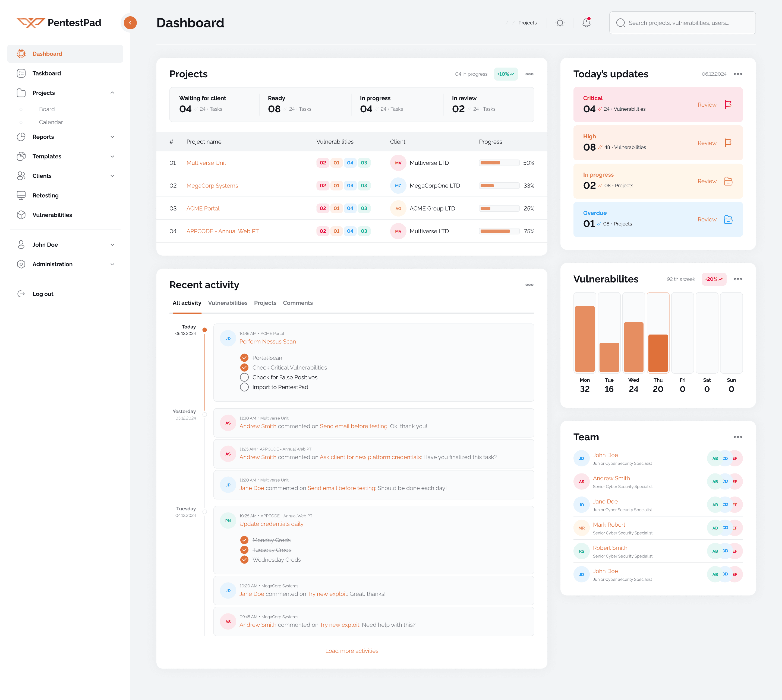Open the Vulnerabilities tab in Recent activity
The image size is (782, 700).
pyautogui.click(x=228, y=303)
